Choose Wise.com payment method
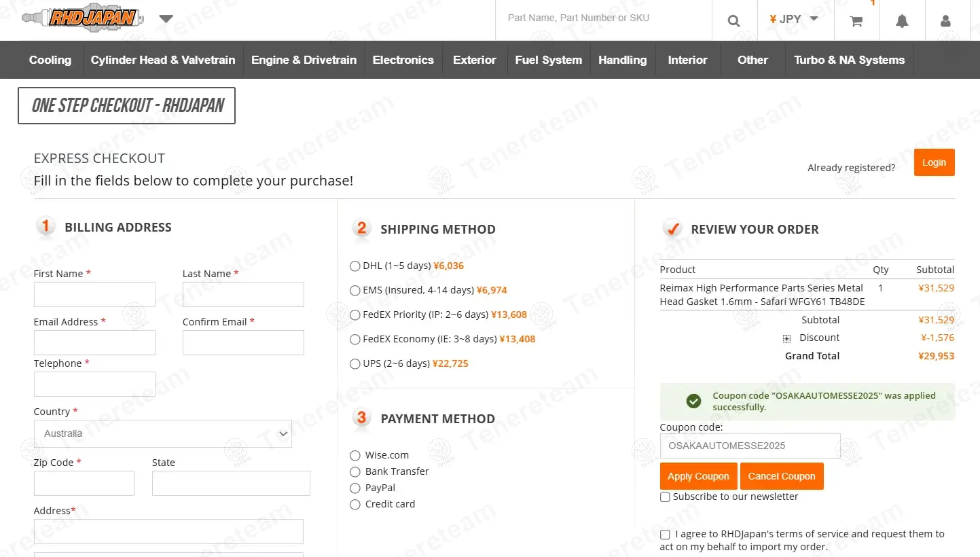 click(x=355, y=455)
